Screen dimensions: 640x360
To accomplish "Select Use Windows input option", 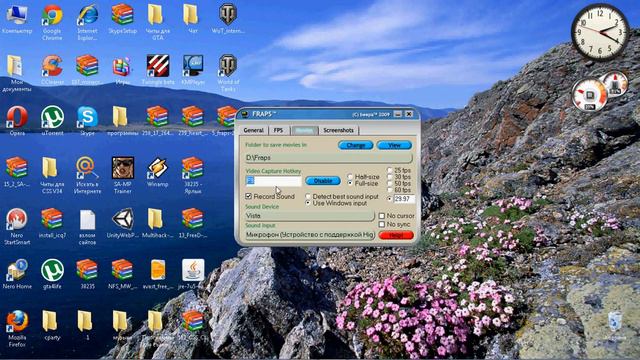I will tap(308, 203).
